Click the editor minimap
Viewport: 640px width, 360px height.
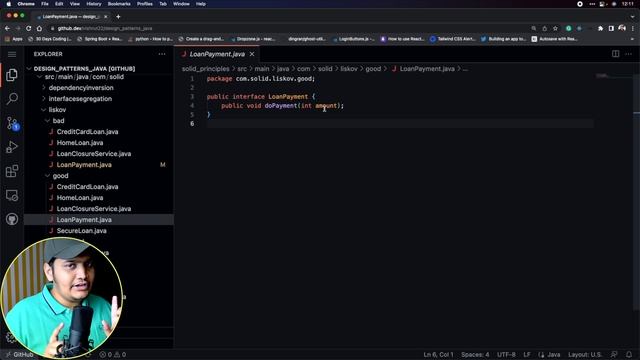(x=613, y=76)
